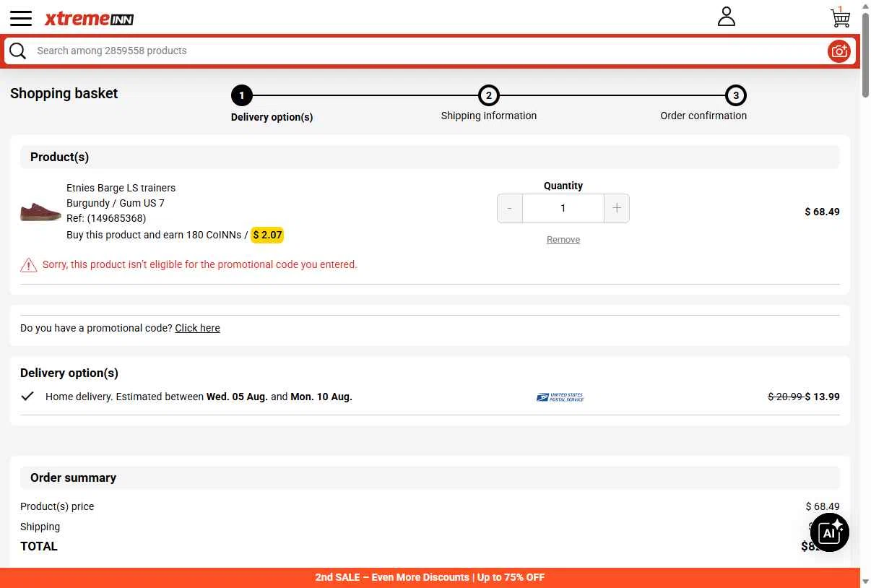Click the promo code ineligible error message
Viewport: 871px width, 588px height.
click(200, 264)
